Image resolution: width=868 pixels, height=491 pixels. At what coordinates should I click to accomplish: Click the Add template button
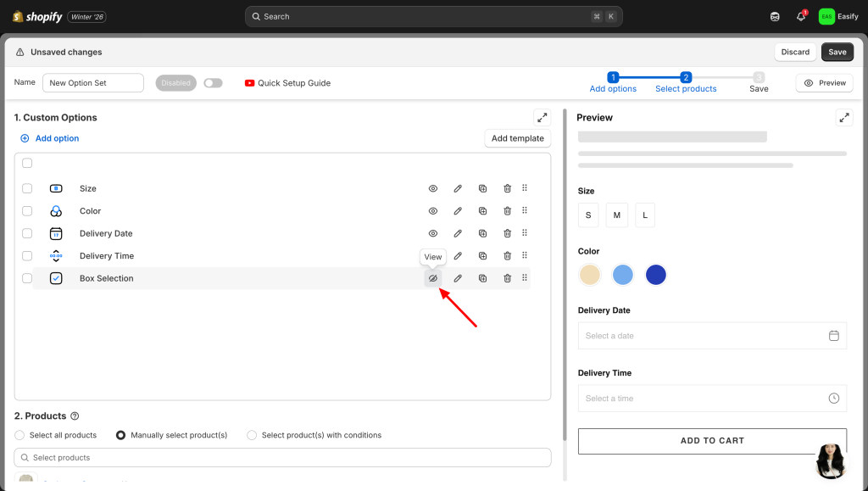click(x=517, y=138)
